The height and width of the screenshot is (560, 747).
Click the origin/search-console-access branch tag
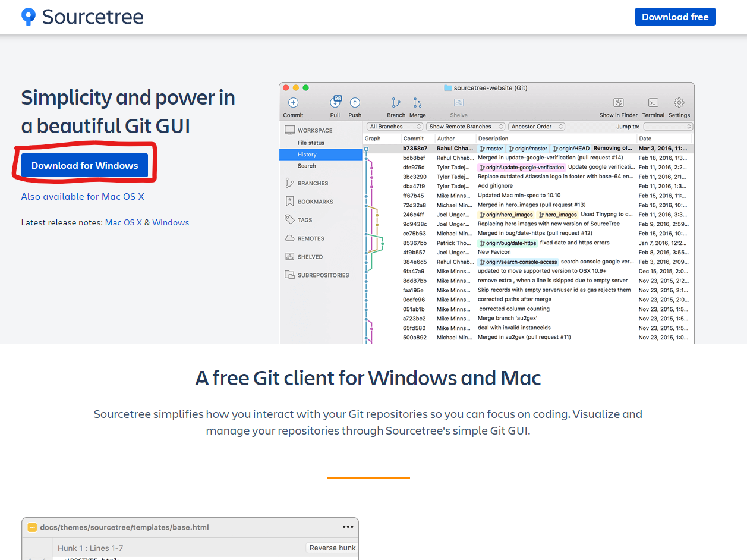[518, 262]
